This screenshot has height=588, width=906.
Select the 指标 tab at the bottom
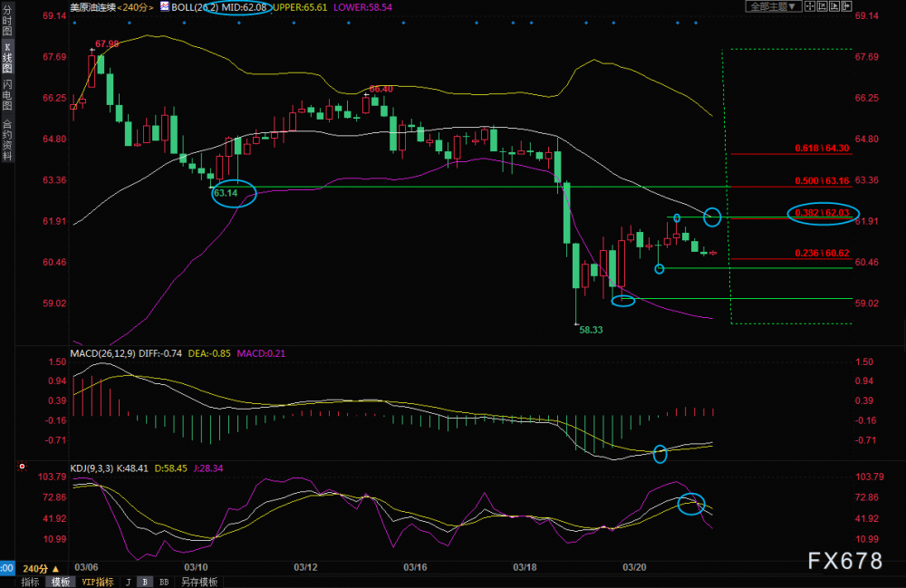30,583
